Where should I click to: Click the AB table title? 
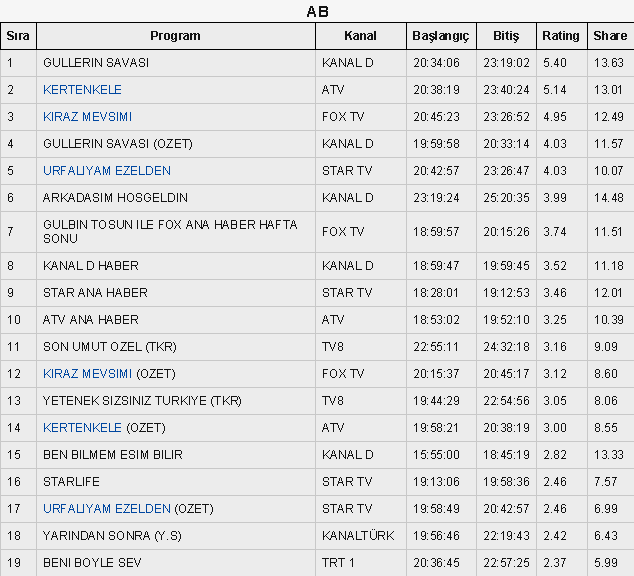point(317,12)
